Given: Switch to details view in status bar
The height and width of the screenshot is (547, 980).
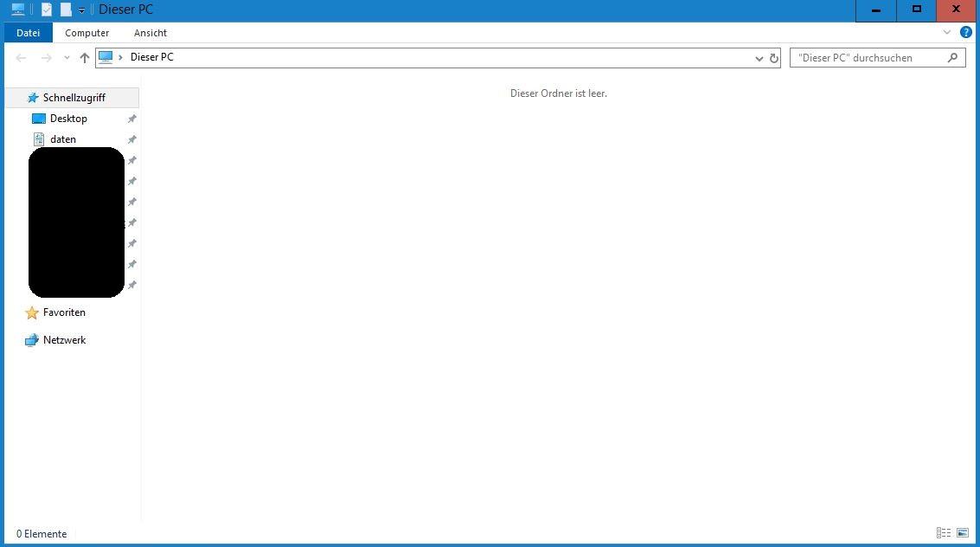Looking at the screenshot, I should coord(943,532).
